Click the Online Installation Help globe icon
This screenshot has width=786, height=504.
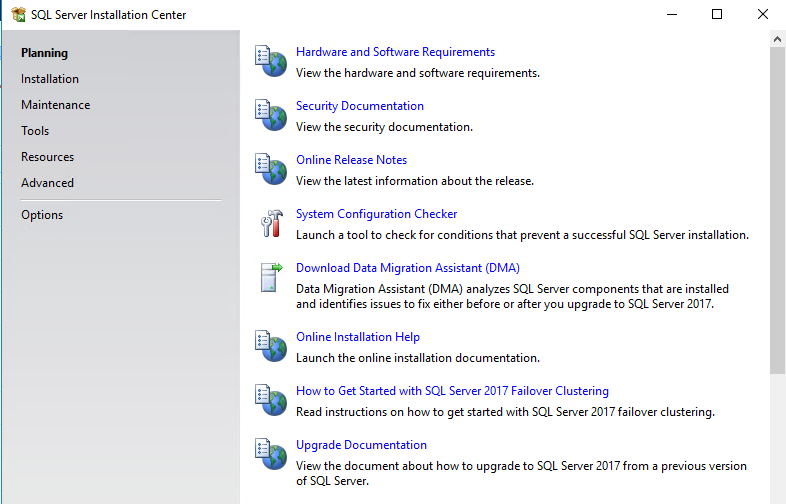pos(271,346)
